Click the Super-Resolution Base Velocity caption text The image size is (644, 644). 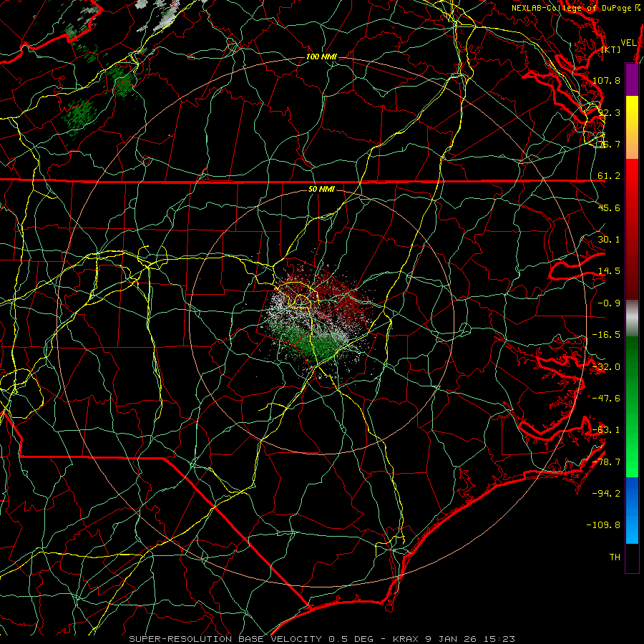click(321, 639)
